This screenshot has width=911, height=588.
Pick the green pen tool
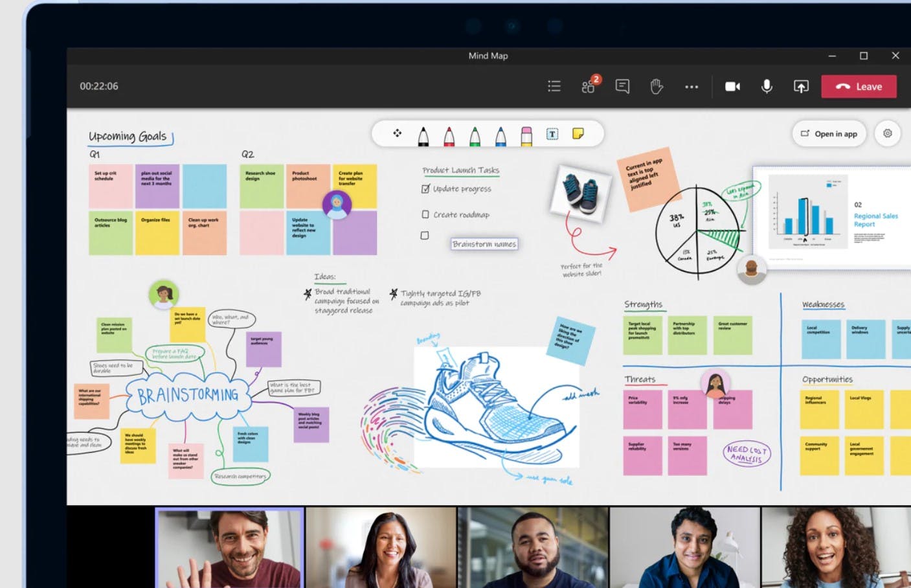475,133
